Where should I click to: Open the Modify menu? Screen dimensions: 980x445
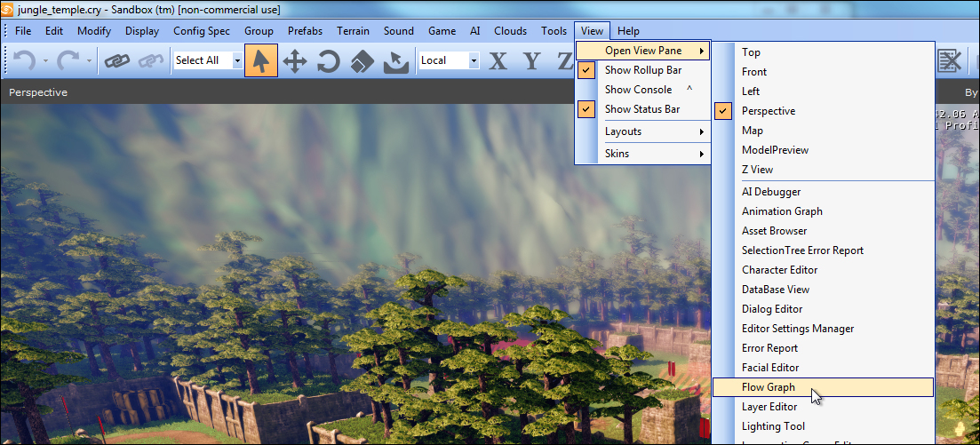click(94, 30)
